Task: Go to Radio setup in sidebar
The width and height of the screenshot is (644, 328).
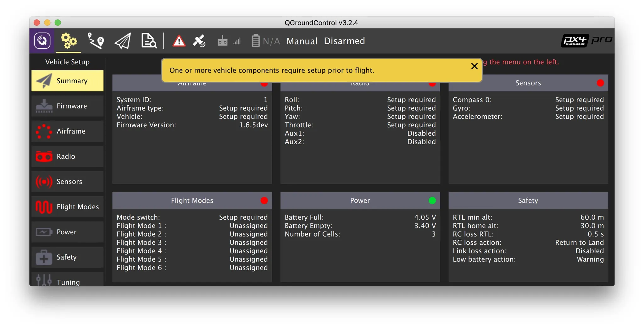Action: tap(67, 156)
